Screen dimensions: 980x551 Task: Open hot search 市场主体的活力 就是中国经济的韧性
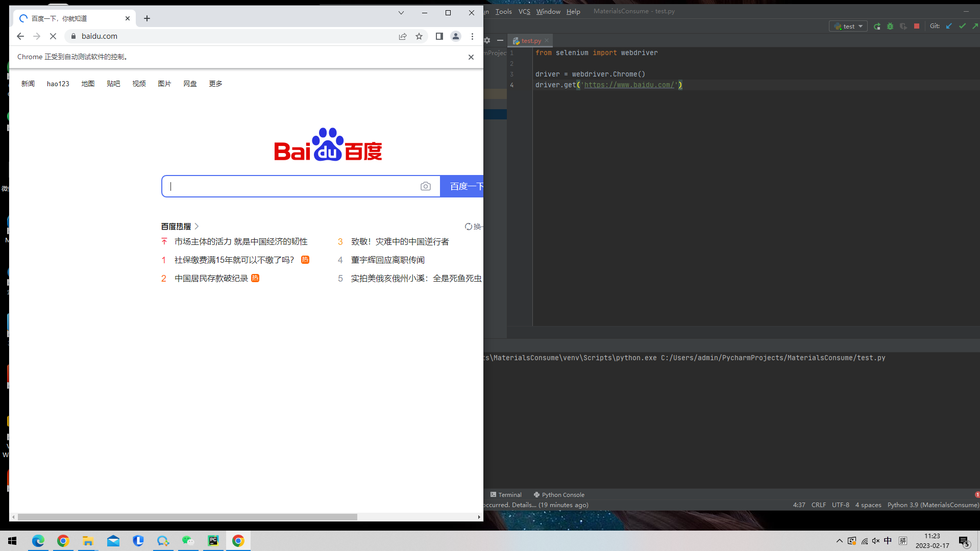[241, 242]
